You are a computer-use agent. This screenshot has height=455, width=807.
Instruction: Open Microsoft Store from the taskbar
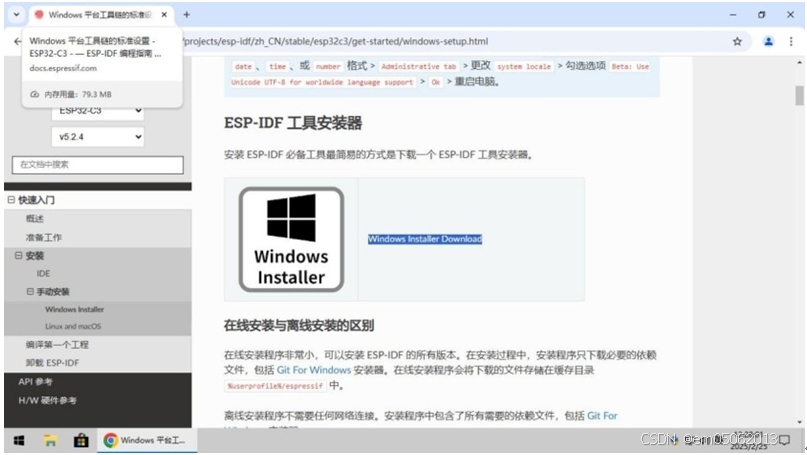(81, 441)
